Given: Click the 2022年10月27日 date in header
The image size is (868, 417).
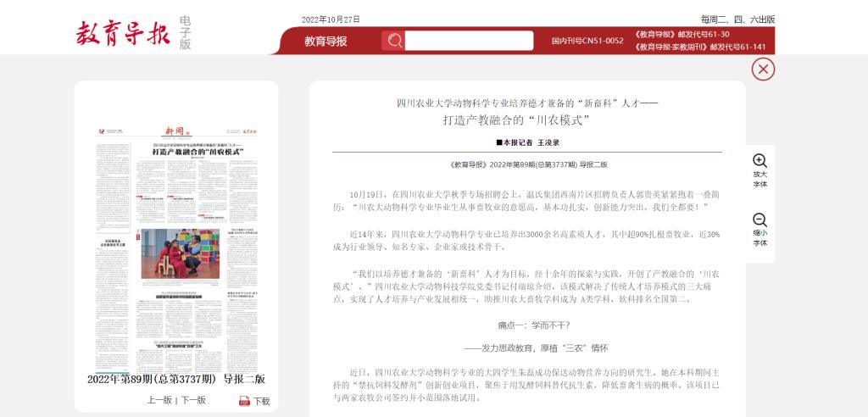Looking at the screenshot, I should [x=331, y=19].
